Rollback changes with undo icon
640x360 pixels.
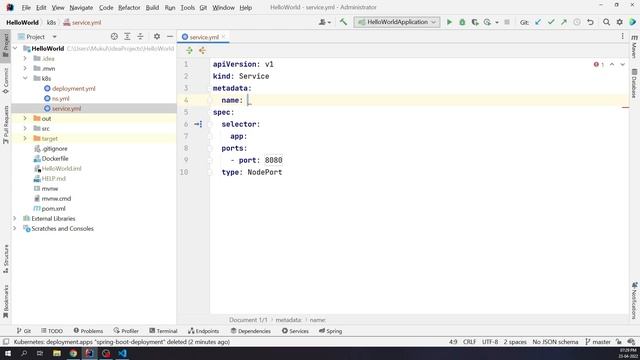pyautogui.click(x=590, y=22)
